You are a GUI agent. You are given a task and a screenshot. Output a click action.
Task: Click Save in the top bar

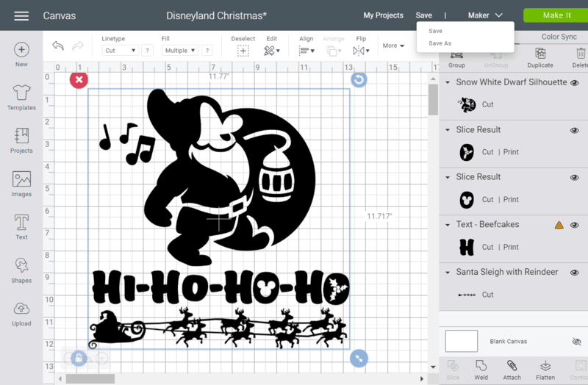coord(424,15)
